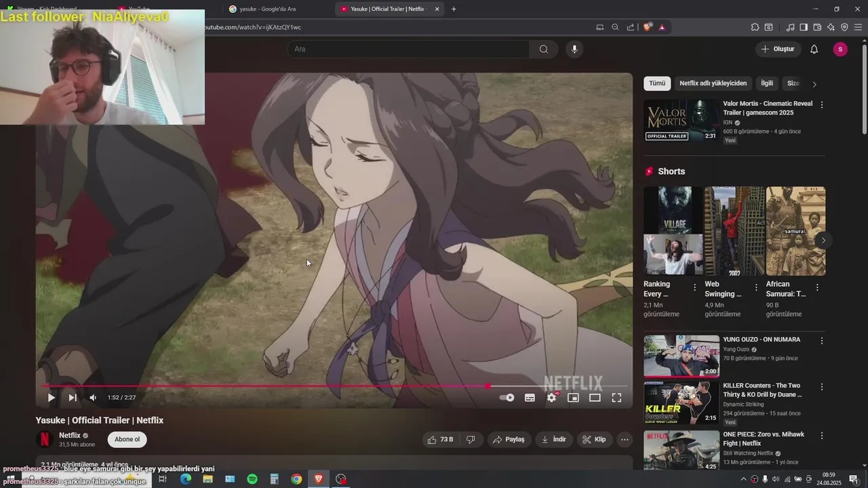Viewport: 868px width, 488px height.
Task: Show more filter chips with right arrow
Action: pos(814,84)
